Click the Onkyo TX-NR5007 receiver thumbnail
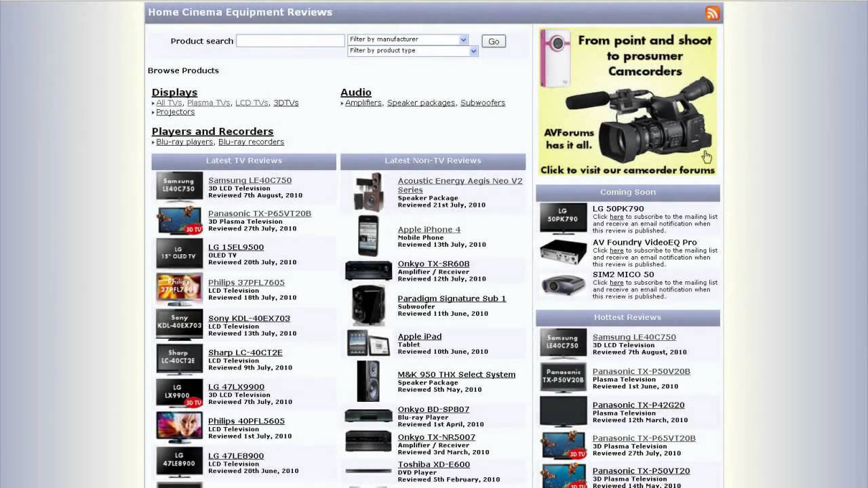 point(369,441)
